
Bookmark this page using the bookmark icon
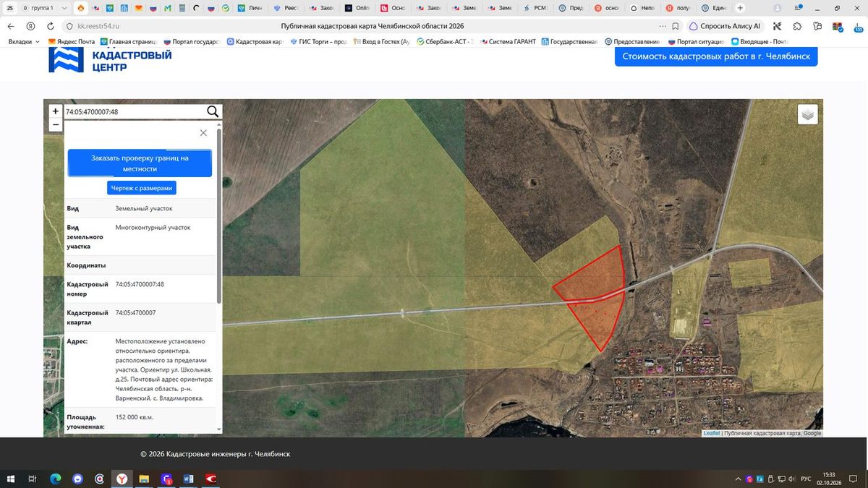point(676,26)
